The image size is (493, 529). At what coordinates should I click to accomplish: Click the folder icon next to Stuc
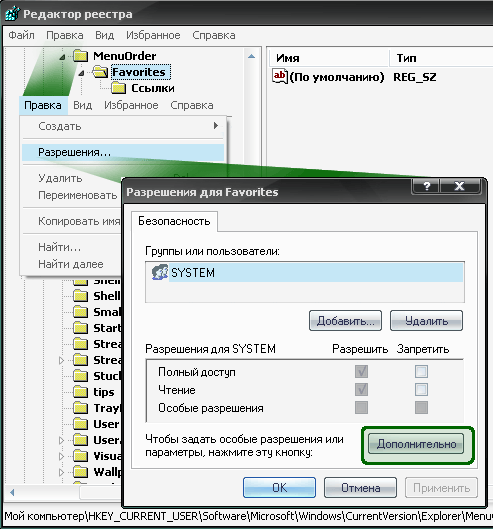click(81, 375)
